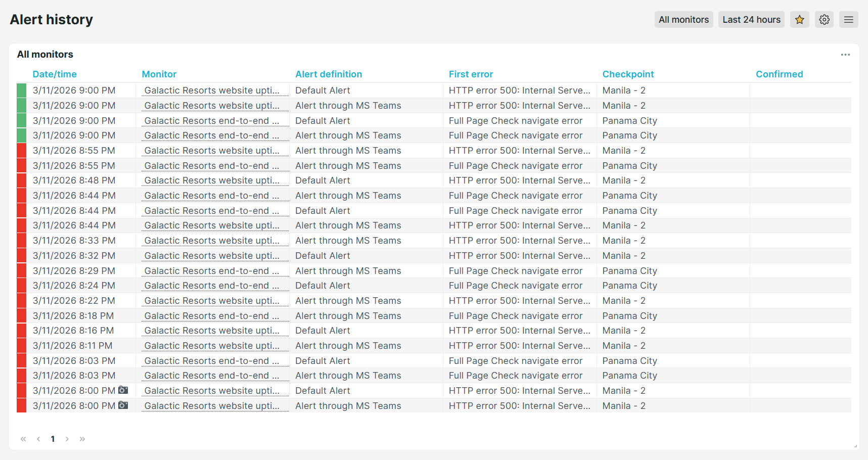Sort alerts by the First error column

(x=471, y=74)
